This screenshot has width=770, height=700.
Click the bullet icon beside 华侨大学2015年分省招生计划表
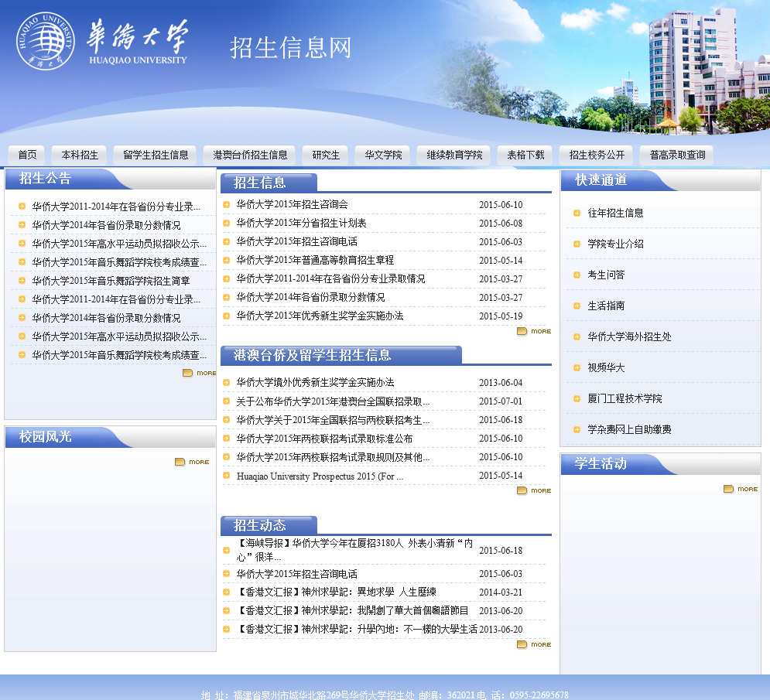227,224
